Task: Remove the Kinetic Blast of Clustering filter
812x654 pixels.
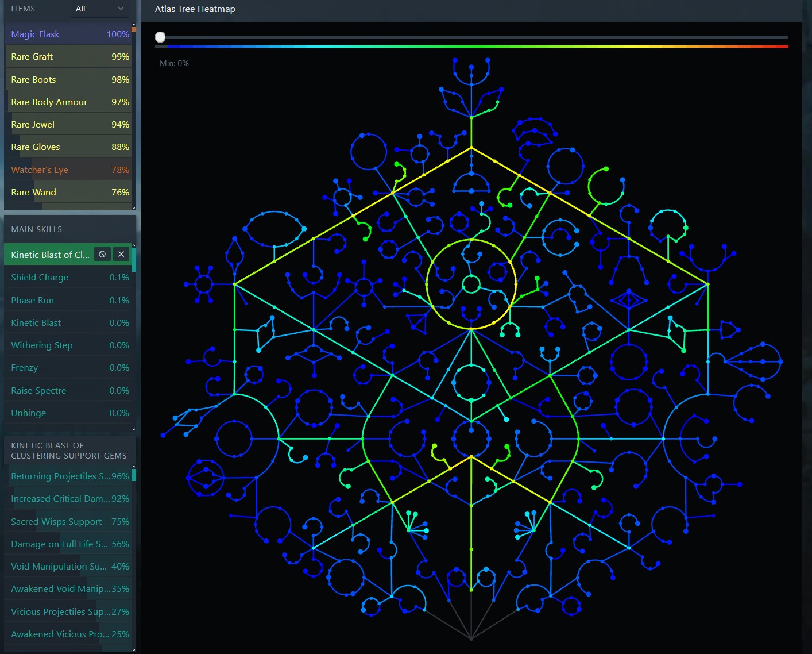Action: point(121,254)
